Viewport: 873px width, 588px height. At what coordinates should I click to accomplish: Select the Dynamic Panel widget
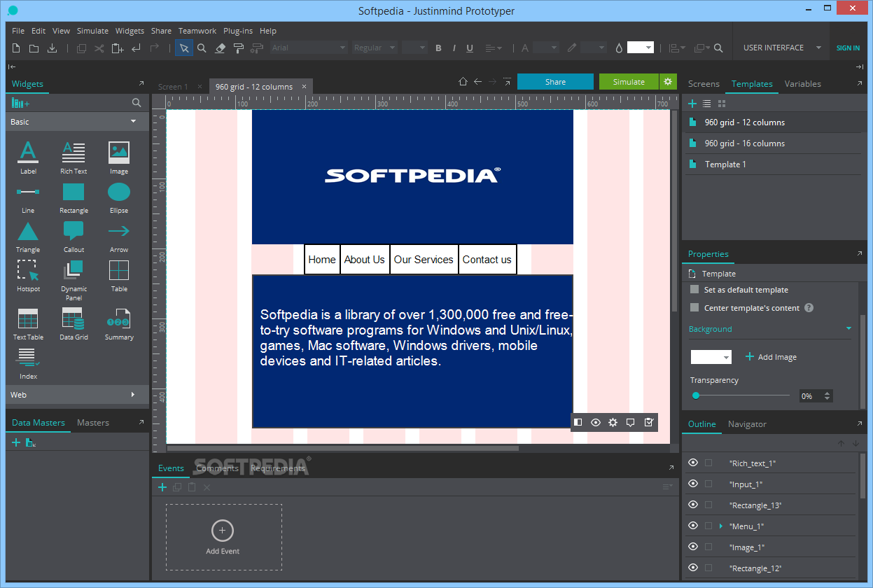74,281
